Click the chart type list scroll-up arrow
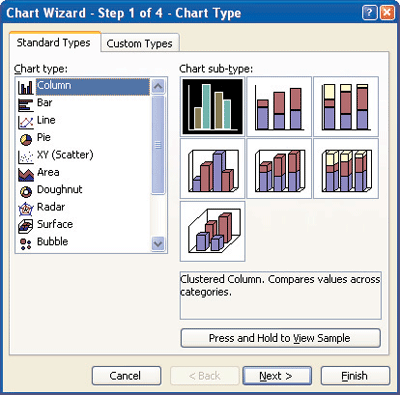 coord(158,87)
